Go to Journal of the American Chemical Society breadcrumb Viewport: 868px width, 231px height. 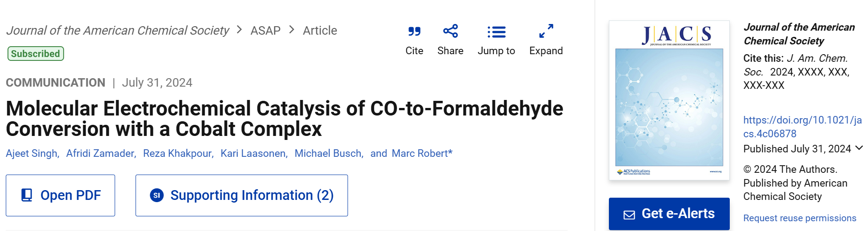click(118, 31)
